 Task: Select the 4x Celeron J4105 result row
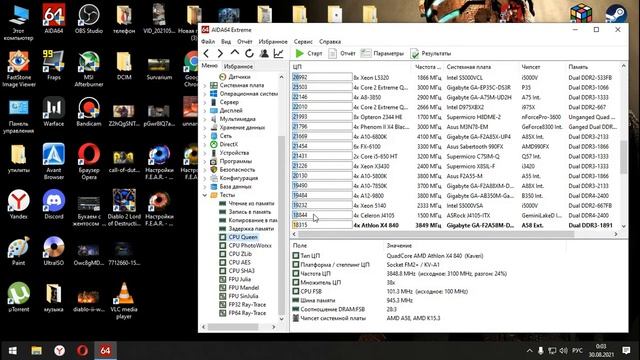pos(454,216)
